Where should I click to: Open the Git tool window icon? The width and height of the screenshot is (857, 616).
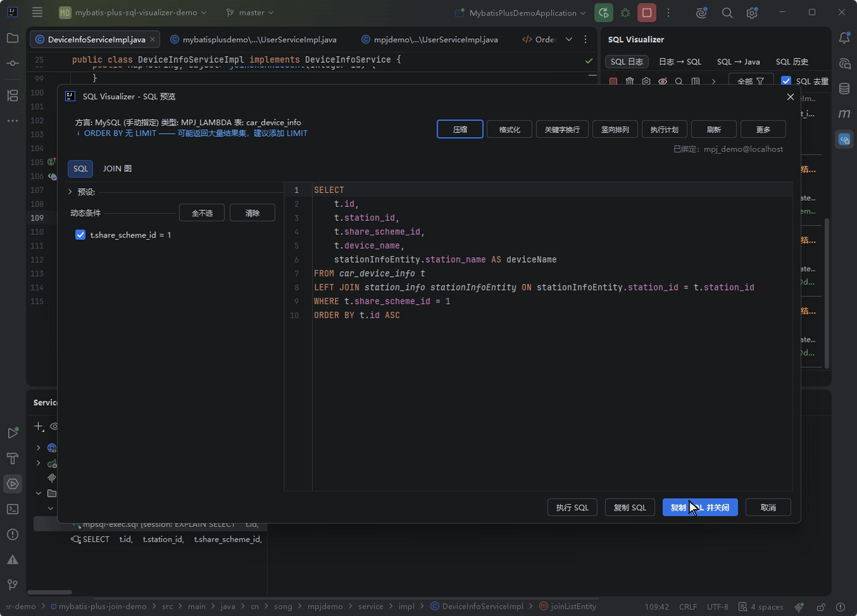pos(13,585)
